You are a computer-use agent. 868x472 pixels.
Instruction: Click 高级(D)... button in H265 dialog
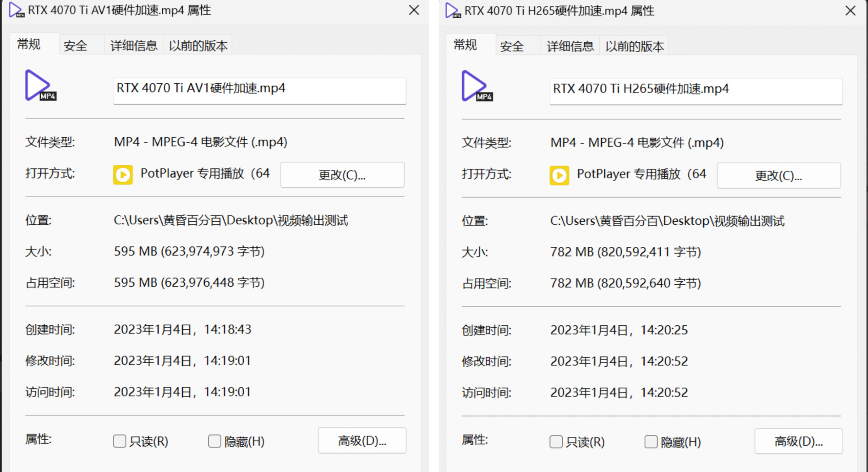[x=798, y=441]
